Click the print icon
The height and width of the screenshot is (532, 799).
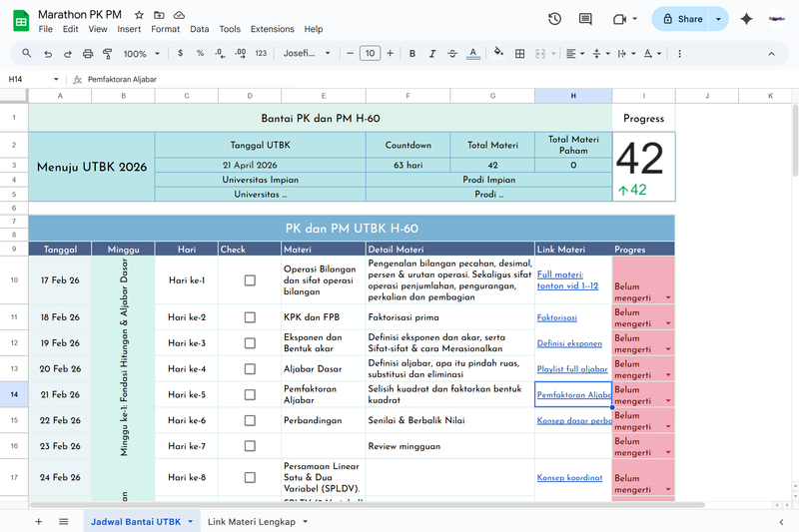coord(88,53)
